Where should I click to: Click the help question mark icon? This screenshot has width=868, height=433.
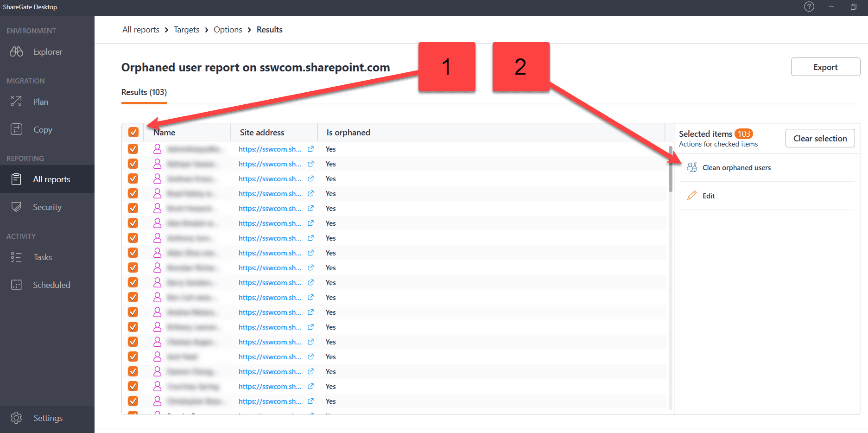809,7
